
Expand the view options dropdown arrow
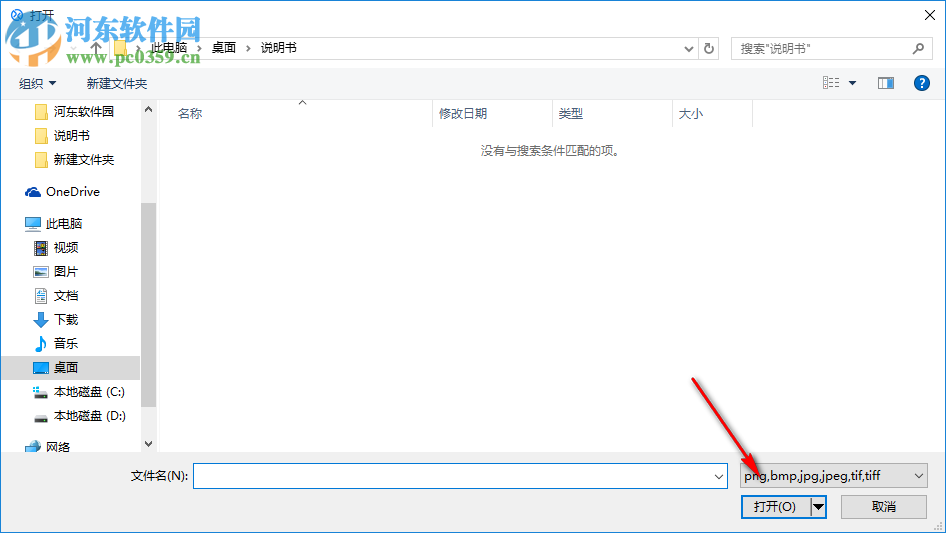[x=852, y=83]
